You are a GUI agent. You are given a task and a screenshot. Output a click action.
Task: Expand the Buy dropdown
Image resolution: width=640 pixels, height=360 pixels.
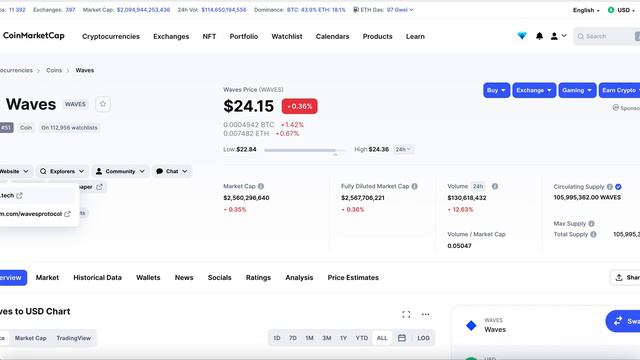click(496, 90)
